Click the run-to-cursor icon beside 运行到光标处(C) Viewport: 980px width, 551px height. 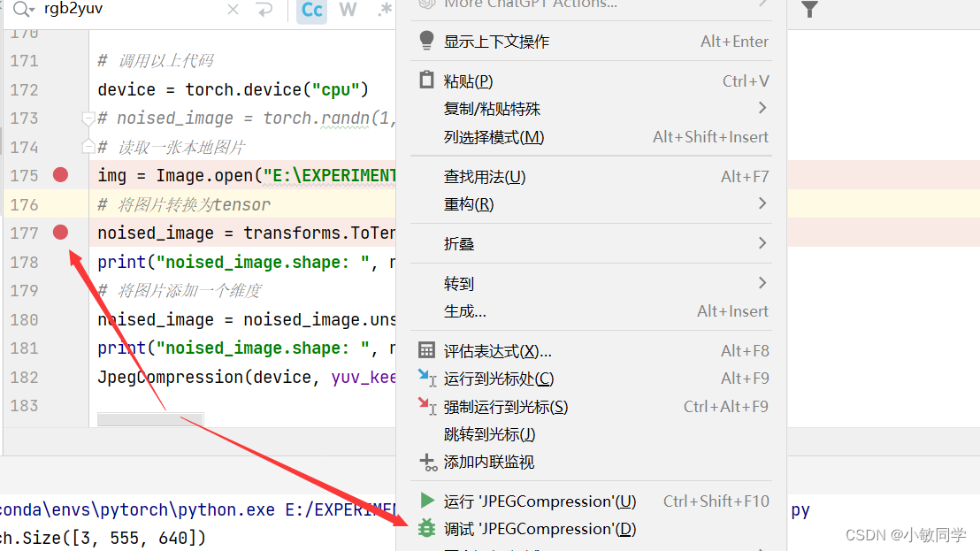click(x=426, y=378)
